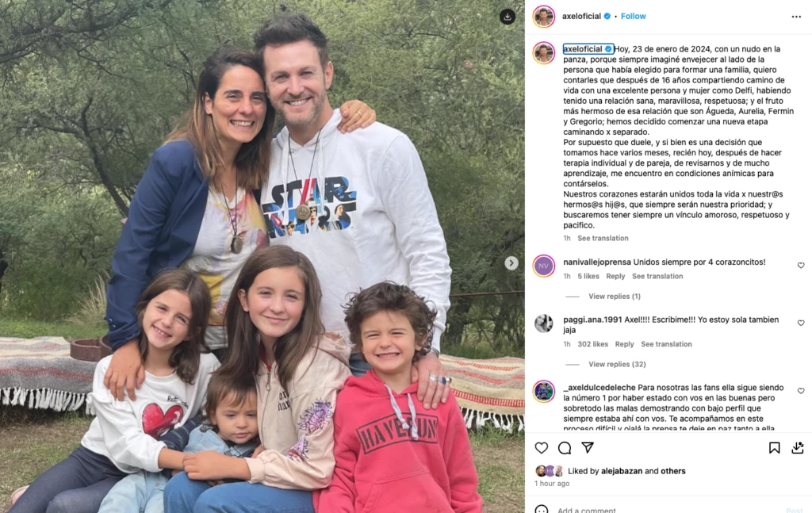Open the three-dot more options menu

796,17
